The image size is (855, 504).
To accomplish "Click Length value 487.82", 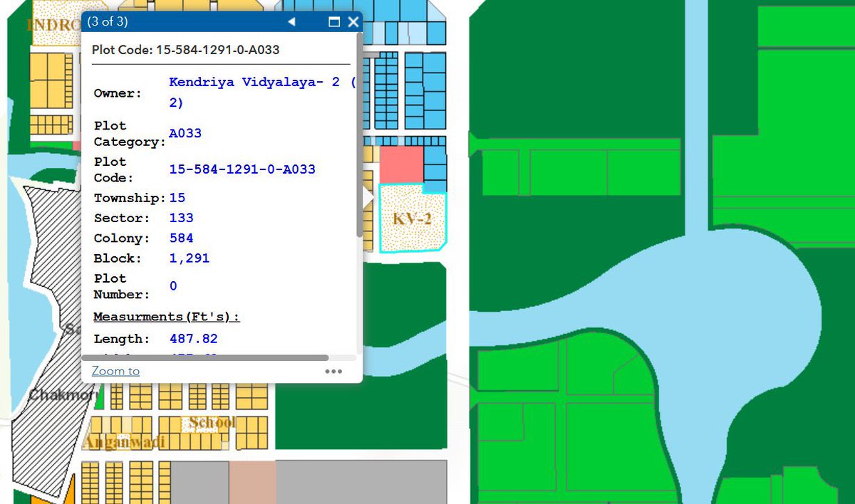I will coord(194,339).
